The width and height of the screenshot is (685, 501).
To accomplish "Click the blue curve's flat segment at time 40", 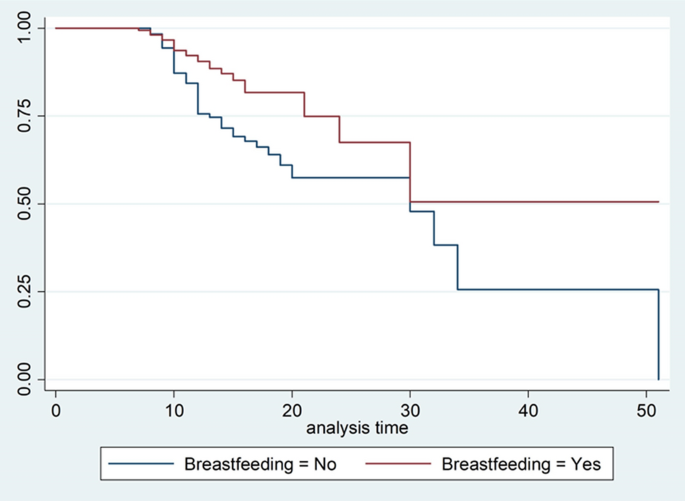I will tap(529, 290).
